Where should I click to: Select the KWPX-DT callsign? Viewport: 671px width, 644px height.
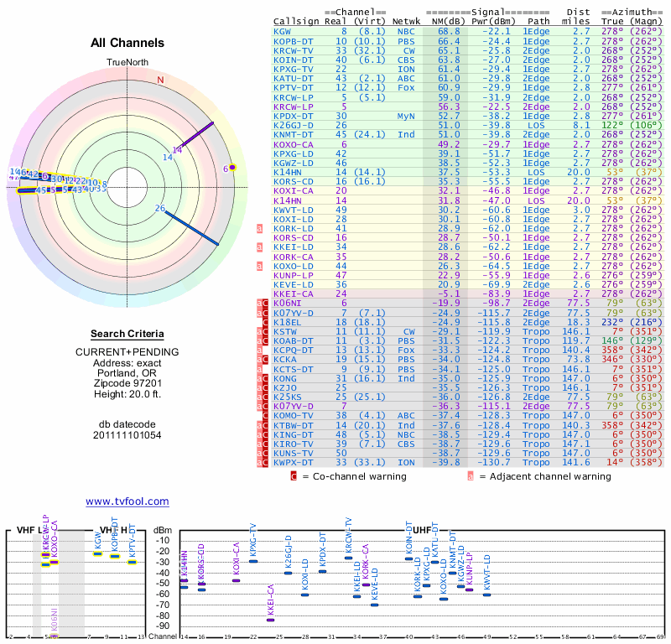tap(293, 463)
